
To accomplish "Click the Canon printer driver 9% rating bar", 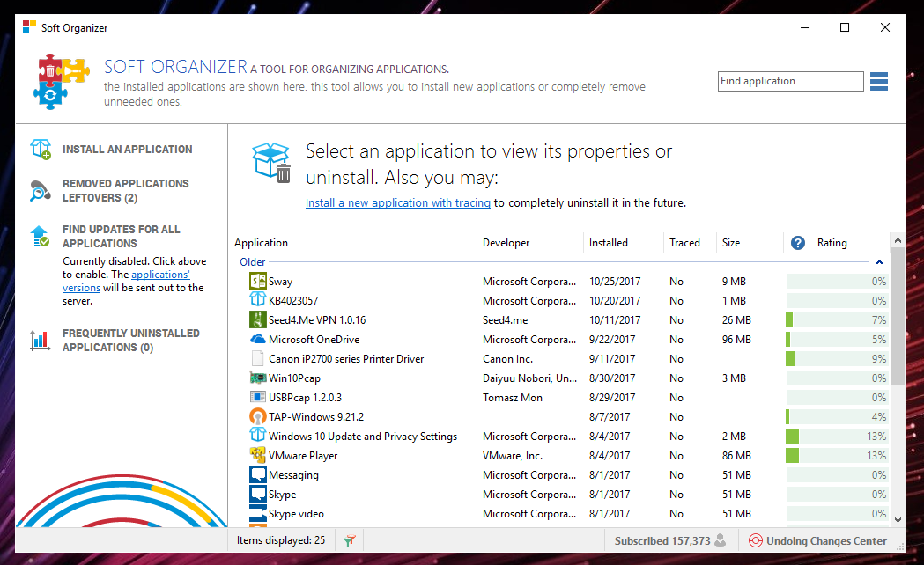I will click(x=837, y=359).
